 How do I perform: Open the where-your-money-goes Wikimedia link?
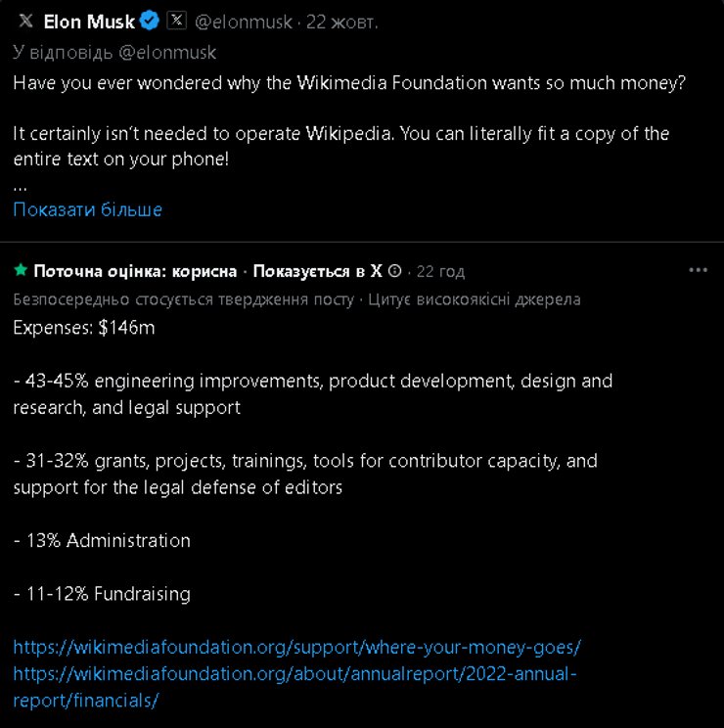pos(297,647)
